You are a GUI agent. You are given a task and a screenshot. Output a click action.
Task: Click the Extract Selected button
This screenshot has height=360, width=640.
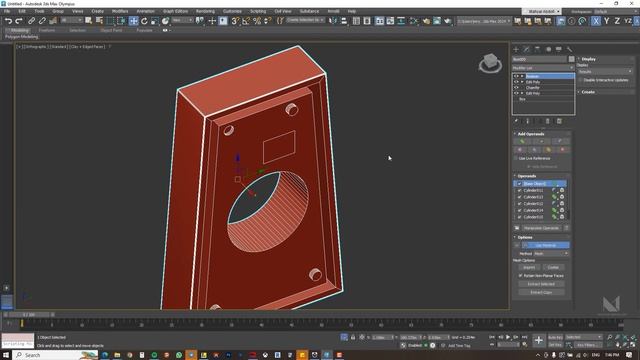541,284
